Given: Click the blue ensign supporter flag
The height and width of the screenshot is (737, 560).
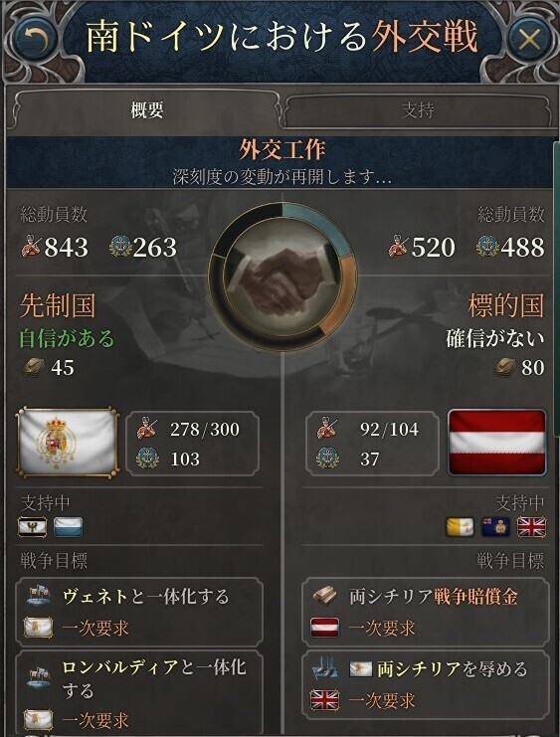Looking at the screenshot, I should click(x=495, y=527).
